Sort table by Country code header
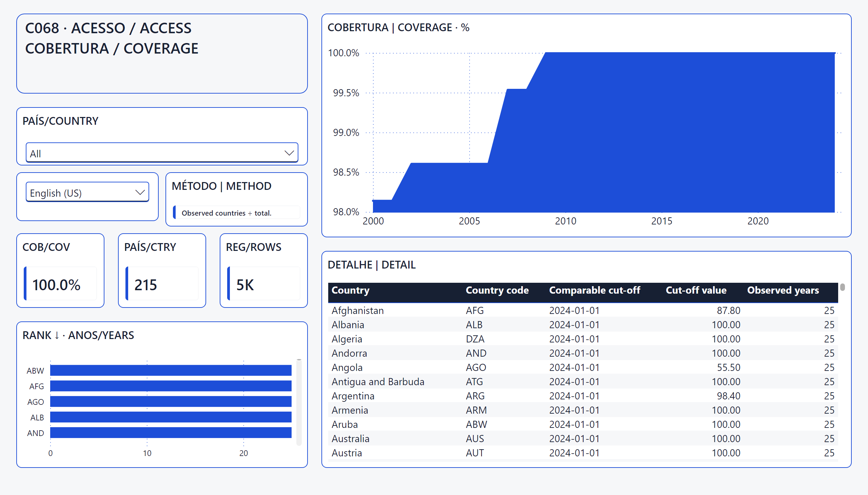 (x=497, y=290)
